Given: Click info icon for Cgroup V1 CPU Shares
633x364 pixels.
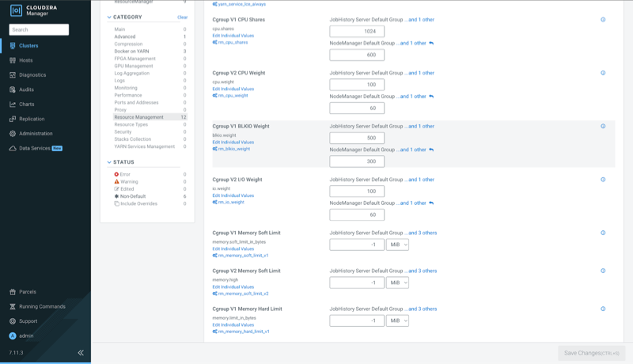Looking at the screenshot, I should click(603, 20).
